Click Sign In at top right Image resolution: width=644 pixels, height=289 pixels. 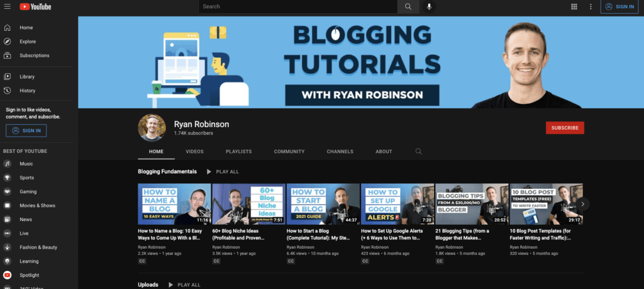(x=619, y=6)
